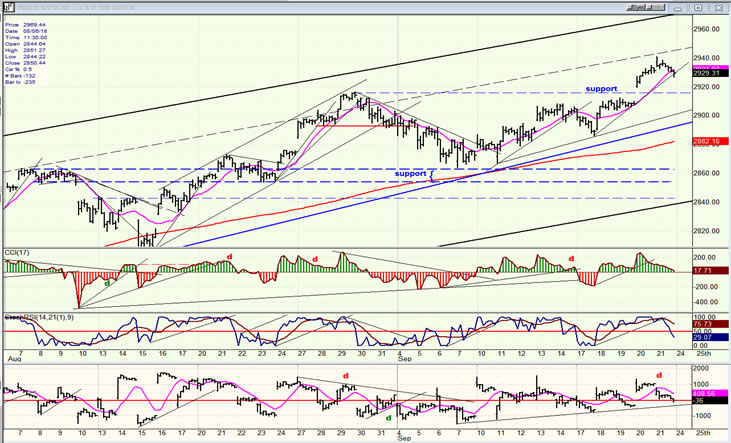Select the Bar Ix -235 readout line

tap(21, 82)
